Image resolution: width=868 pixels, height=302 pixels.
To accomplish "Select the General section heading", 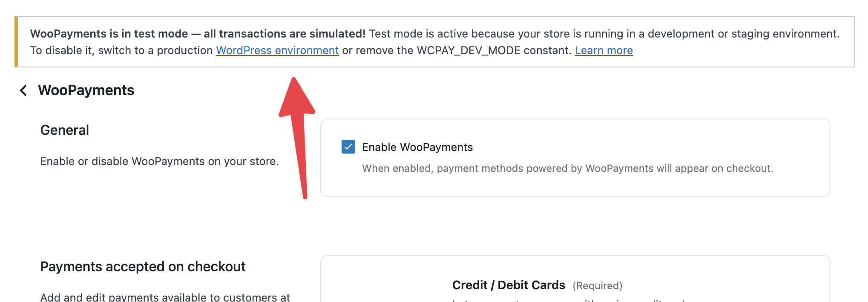I will 65,130.
